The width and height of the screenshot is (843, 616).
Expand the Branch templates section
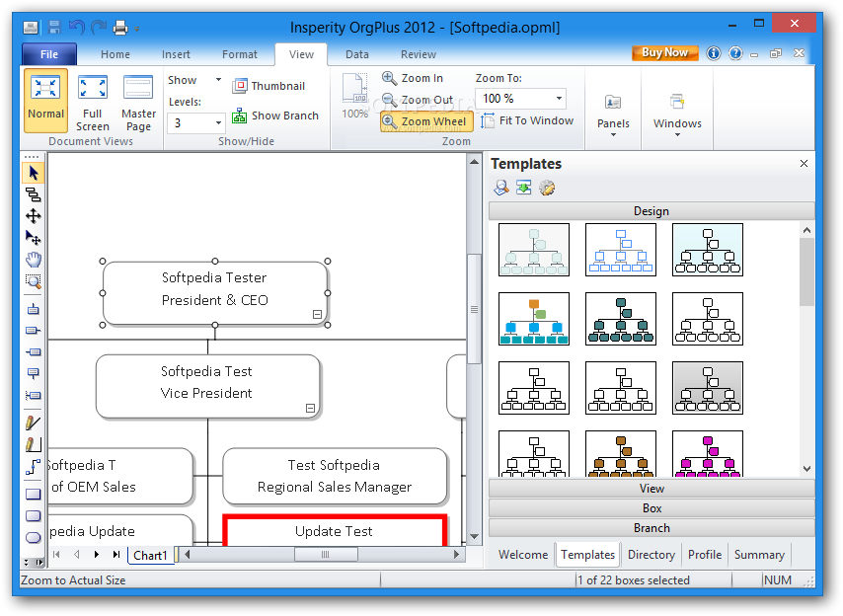[x=651, y=528]
